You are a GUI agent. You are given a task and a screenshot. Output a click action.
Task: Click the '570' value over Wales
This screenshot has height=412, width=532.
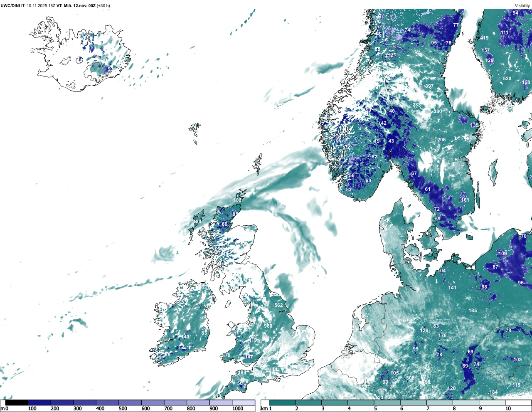click(x=226, y=355)
